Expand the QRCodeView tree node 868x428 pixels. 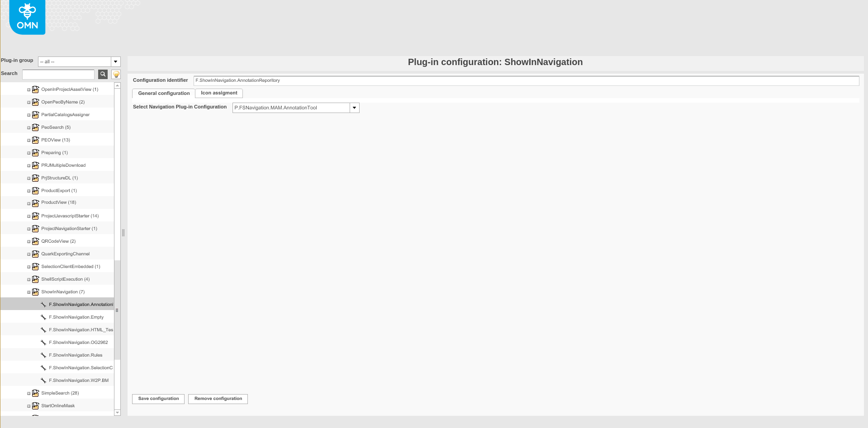[x=28, y=242]
